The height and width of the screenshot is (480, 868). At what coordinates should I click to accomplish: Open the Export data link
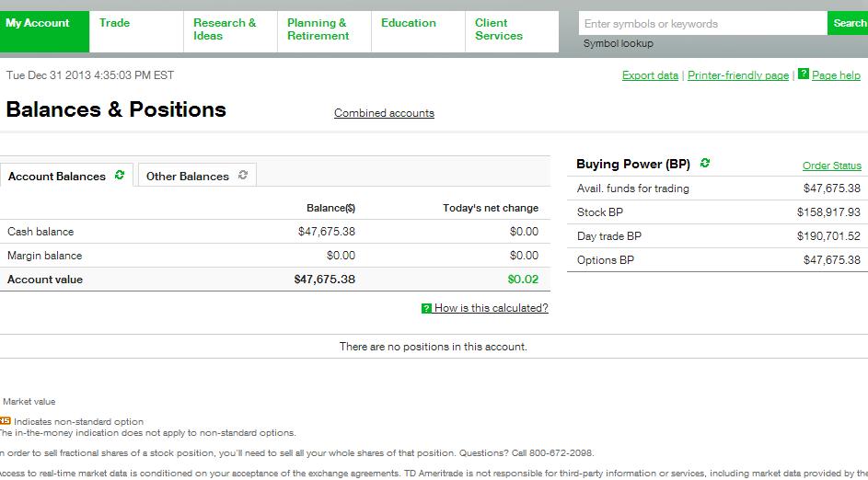650,75
